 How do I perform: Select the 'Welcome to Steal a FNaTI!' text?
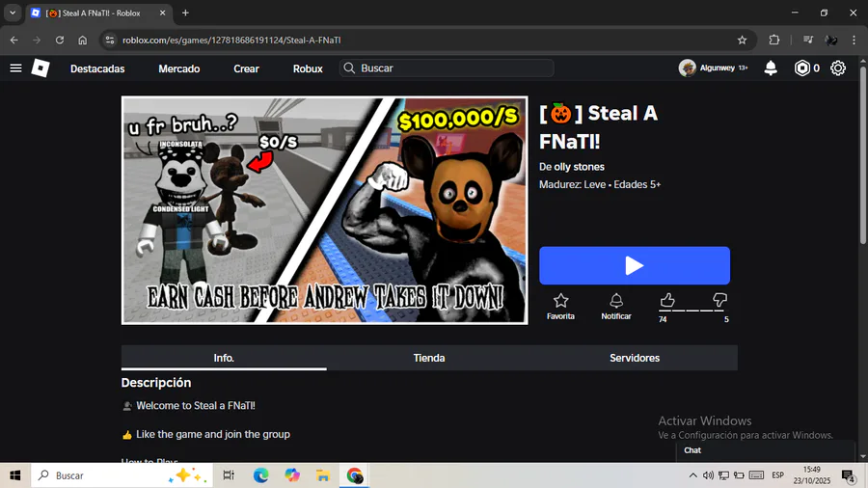196,406
